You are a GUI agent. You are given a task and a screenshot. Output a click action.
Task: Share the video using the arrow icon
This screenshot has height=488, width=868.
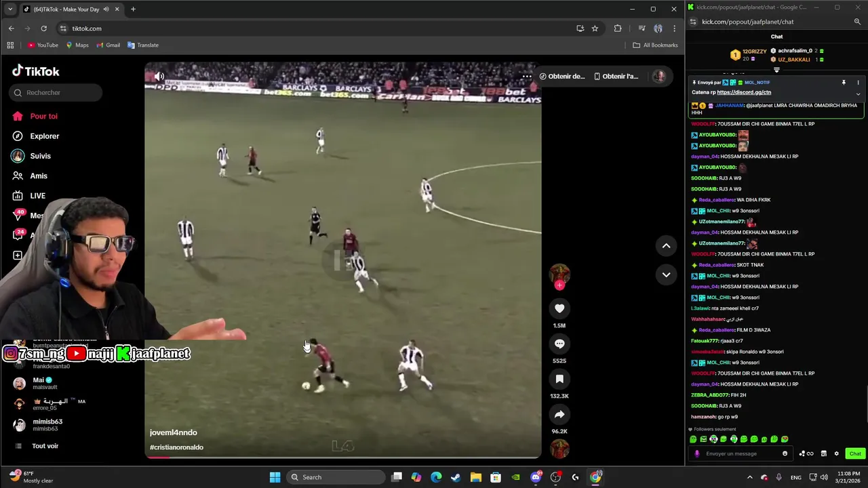559,414
